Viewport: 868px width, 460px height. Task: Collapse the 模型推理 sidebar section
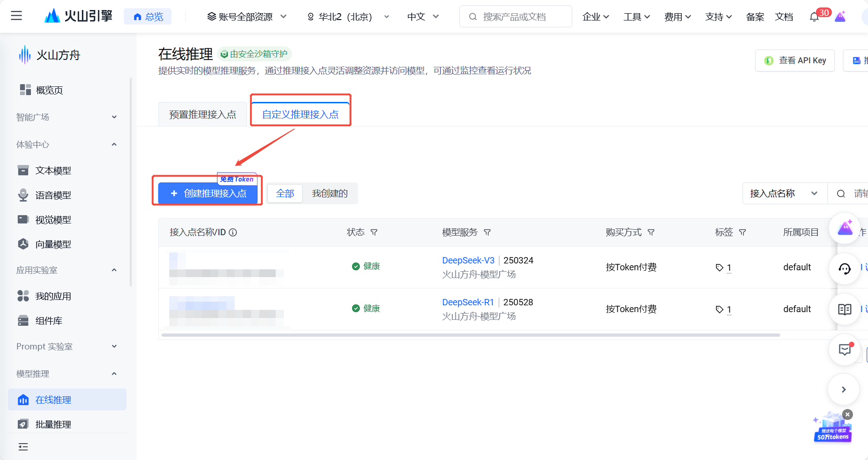[x=67, y=374]
